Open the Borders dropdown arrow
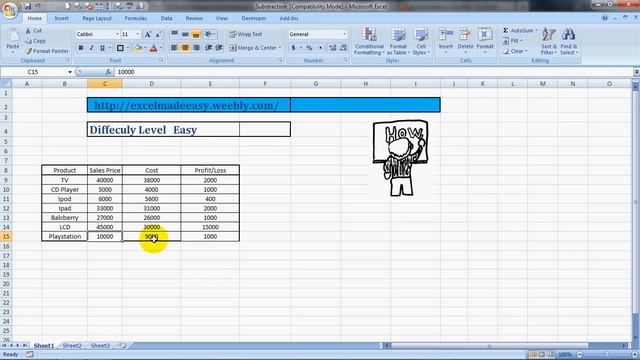The height and width of the screenshot is (360, 640). pyautogui.click(x=127, y=48)
